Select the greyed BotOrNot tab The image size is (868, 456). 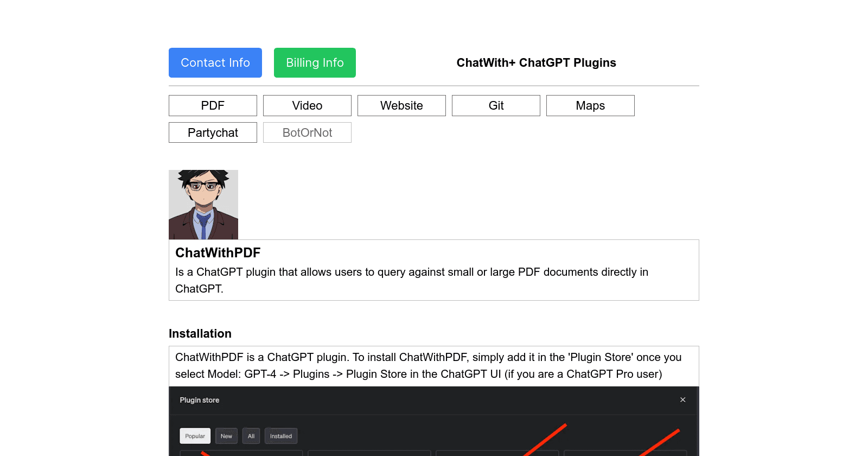tap(307, 132)
